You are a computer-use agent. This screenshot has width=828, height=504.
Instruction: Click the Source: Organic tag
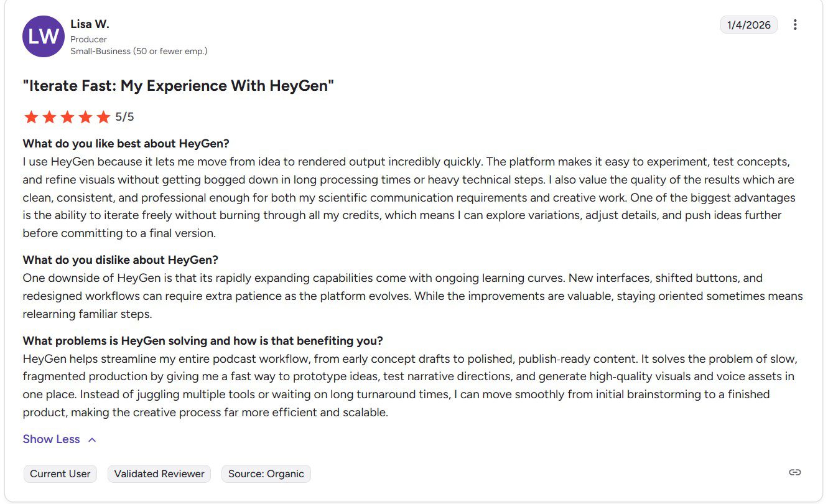[266, 474]
